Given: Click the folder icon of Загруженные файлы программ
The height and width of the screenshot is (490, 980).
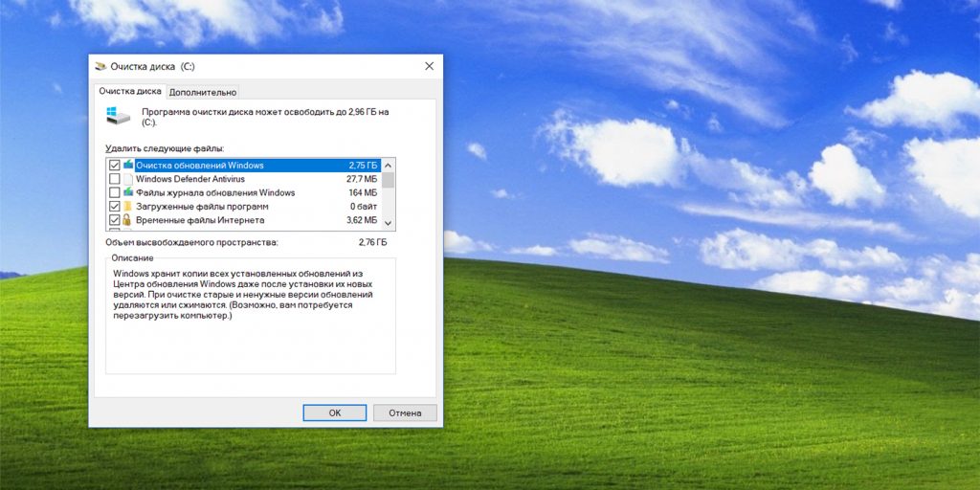Looking at the screenshot, I should 128,207.
